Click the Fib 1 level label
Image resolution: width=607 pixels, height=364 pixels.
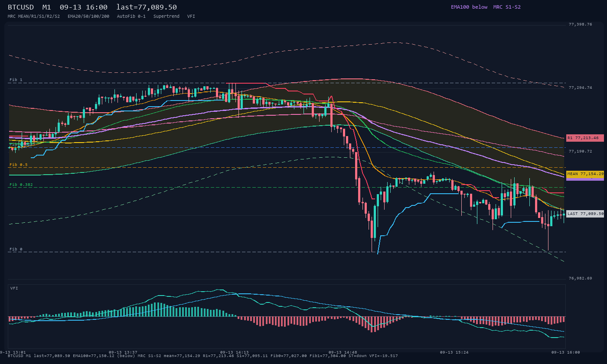(x=16, y=80)
